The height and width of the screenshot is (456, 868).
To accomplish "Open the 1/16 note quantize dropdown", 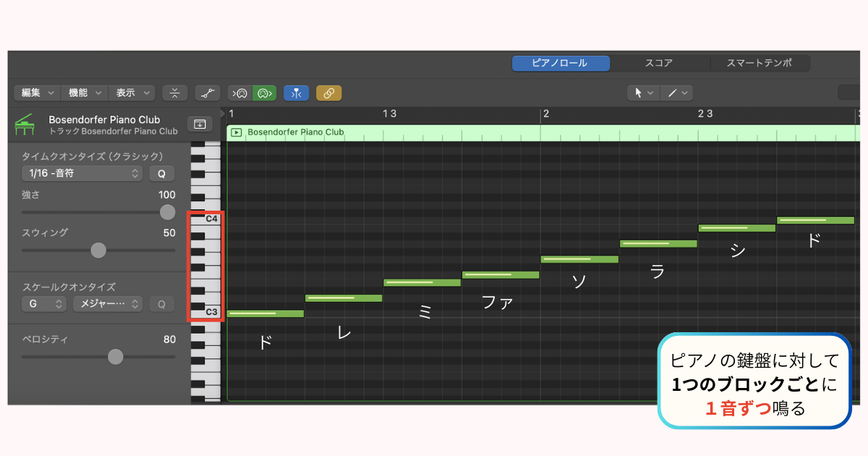I will 82,174.
